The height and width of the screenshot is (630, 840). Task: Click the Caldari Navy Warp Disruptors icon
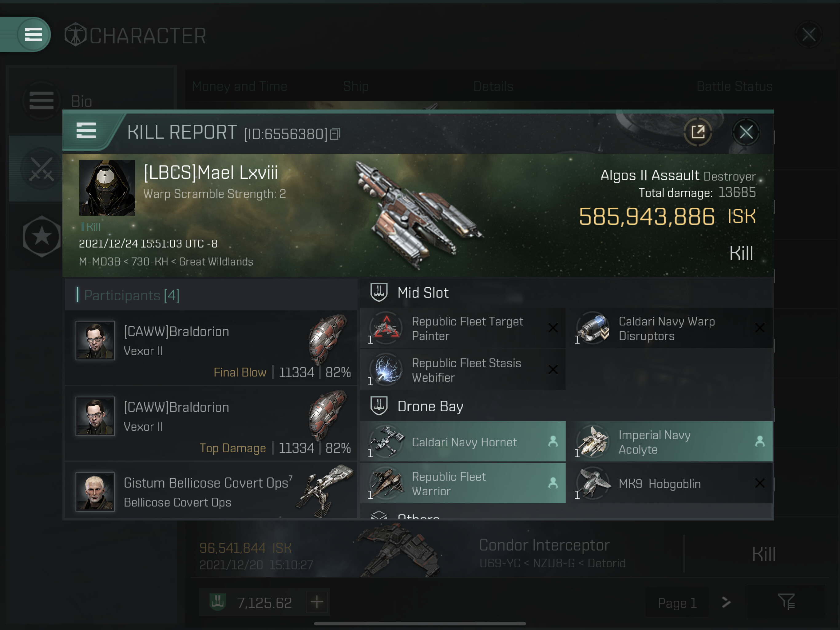click(593, 328)
